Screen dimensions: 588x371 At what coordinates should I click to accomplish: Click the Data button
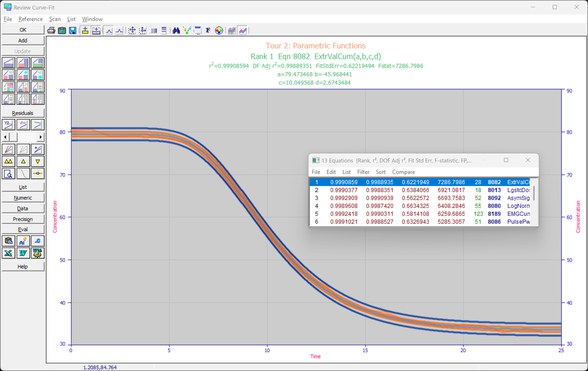(x=23, y=208)
